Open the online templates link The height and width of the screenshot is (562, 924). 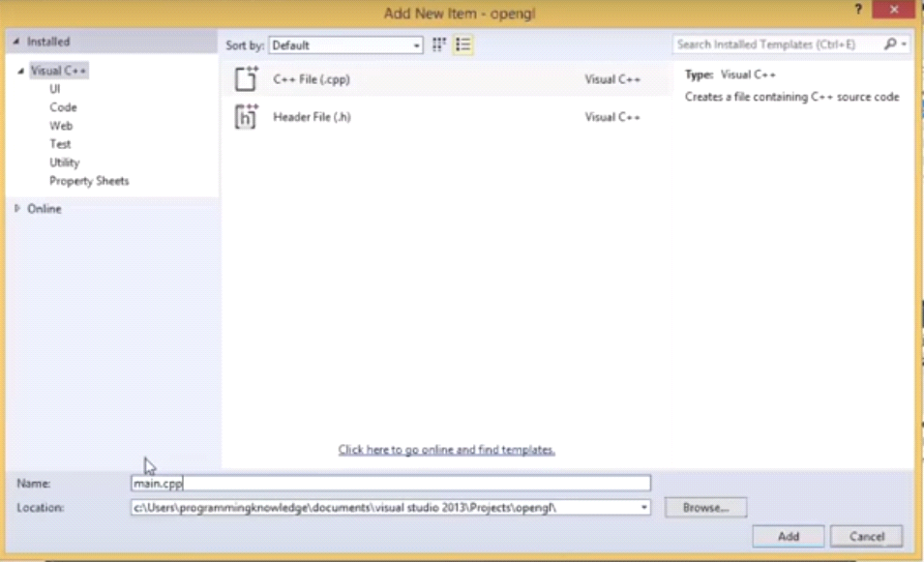(446, 450)
